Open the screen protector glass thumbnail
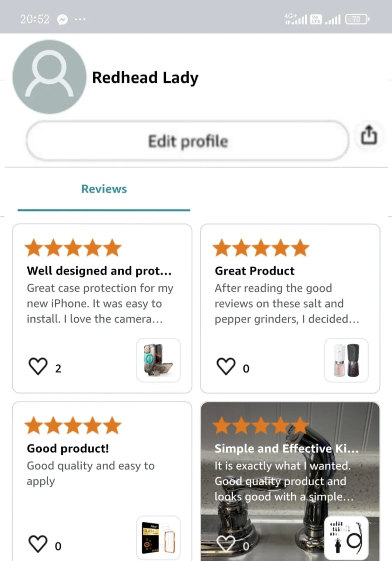 point(158,538)
